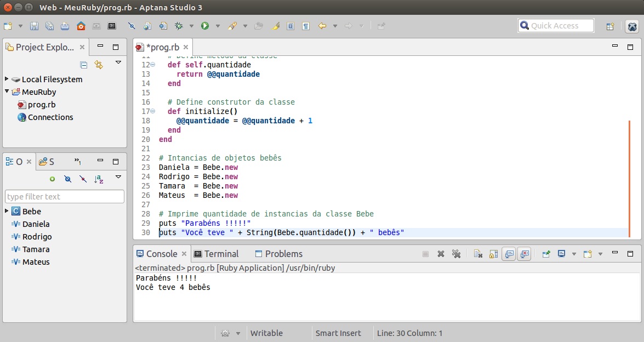The image size is (644, 342).
Task: Click the outline filter text box
Action: coord(65,197)
